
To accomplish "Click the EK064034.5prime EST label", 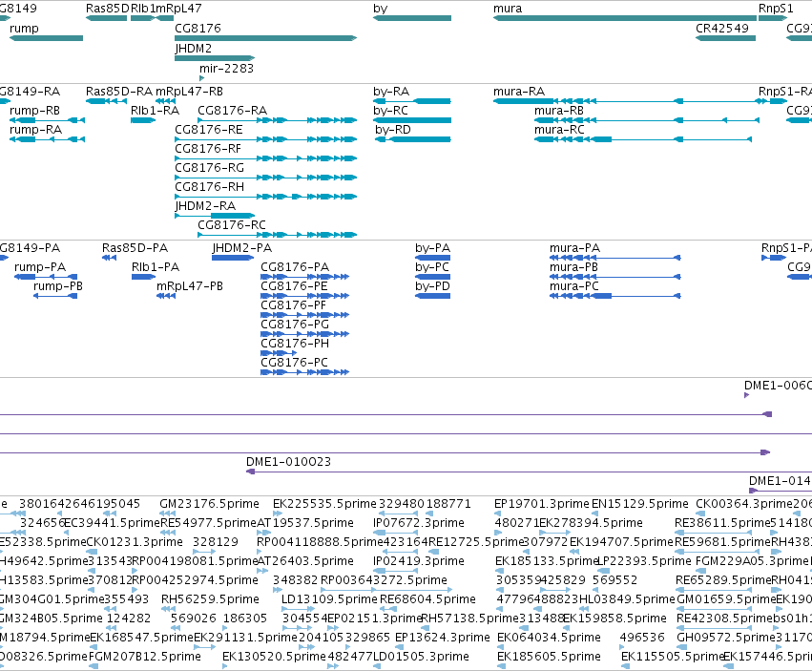I will click(549, 638).
